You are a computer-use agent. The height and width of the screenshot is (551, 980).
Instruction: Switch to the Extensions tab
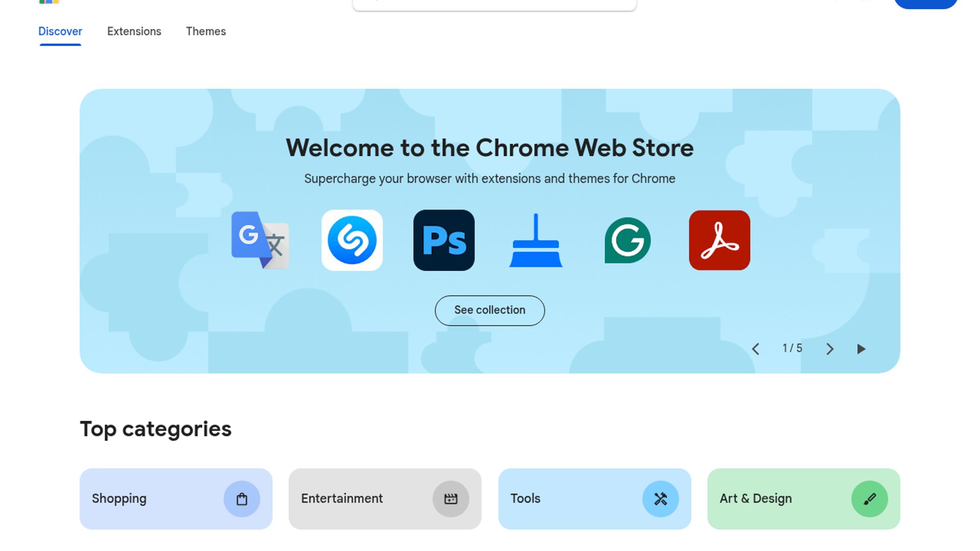point(134,32)
